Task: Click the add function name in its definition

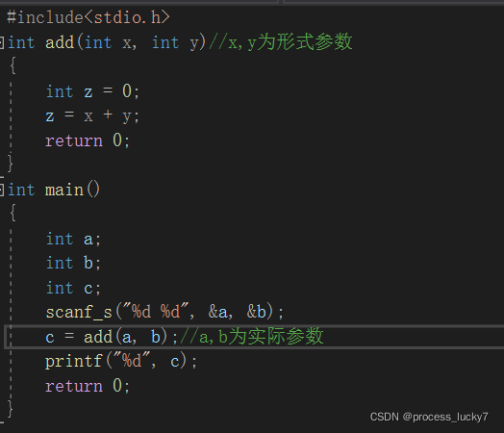Action: coord(60,42)
